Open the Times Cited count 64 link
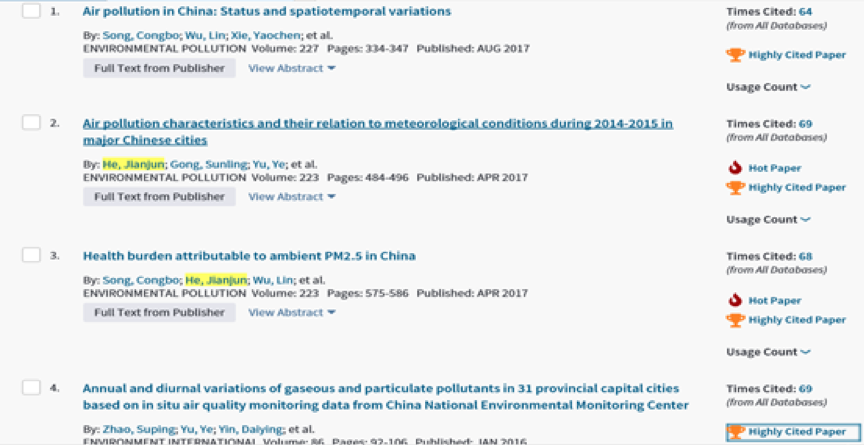Image resolution: width=864 pixels, height=445 pixels. [805, 12]
